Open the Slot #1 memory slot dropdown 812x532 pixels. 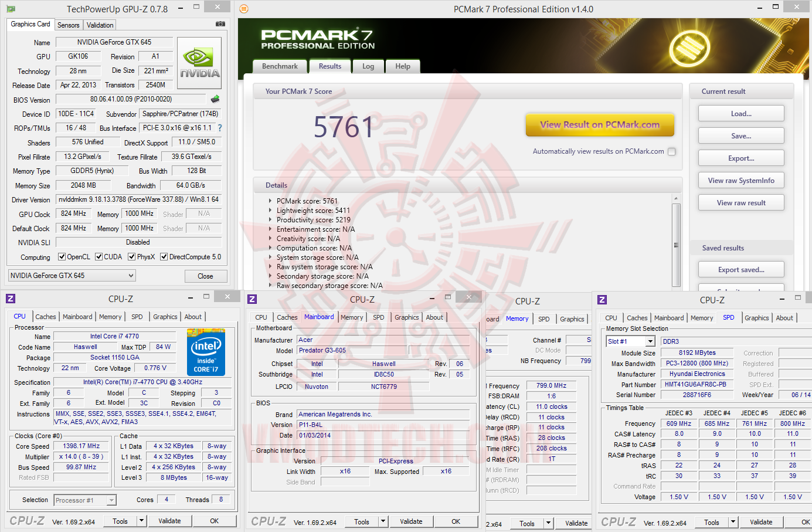[x=630, y=341]
